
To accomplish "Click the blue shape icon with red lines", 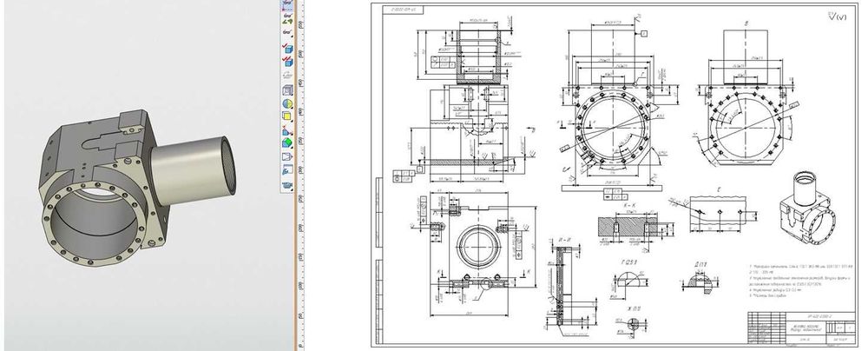I will pyautogui.click(x=286, y=130).
